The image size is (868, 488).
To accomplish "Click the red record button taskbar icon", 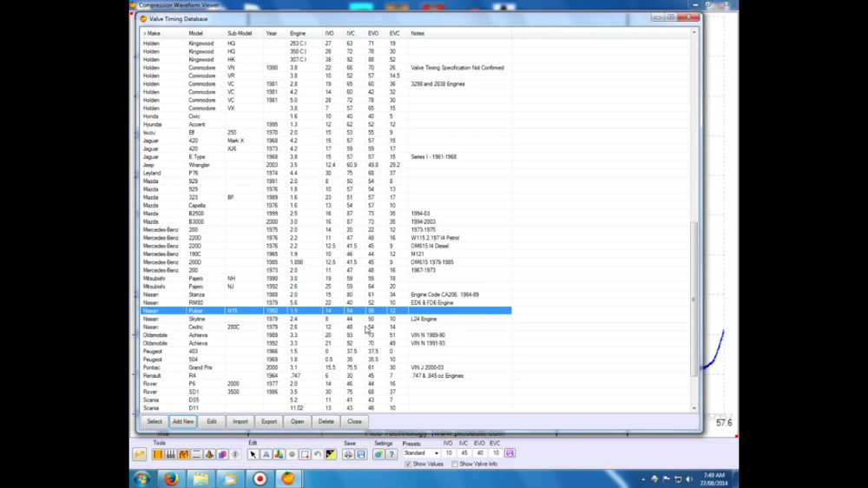I will click(260, 478).
